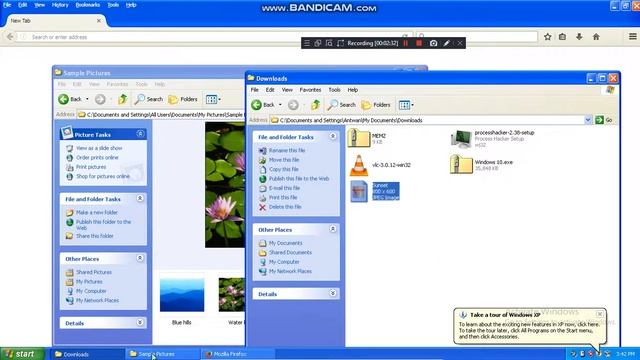Click E-mail this file
Image resolution: width=640 pixels, height=360 pixels.
click(x=284, y=188)
